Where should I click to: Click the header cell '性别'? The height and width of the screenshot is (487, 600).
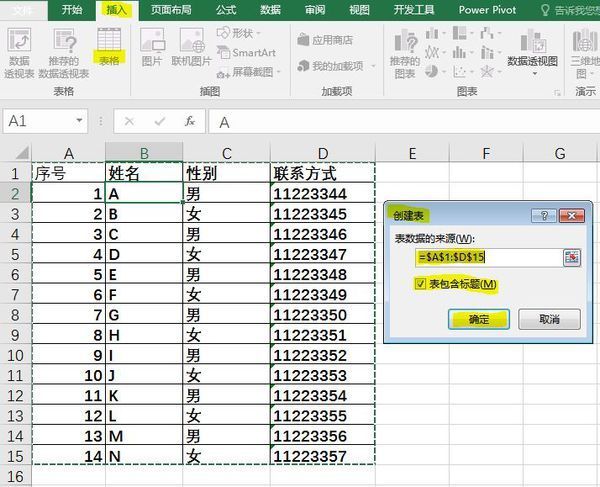coord(227,173)
